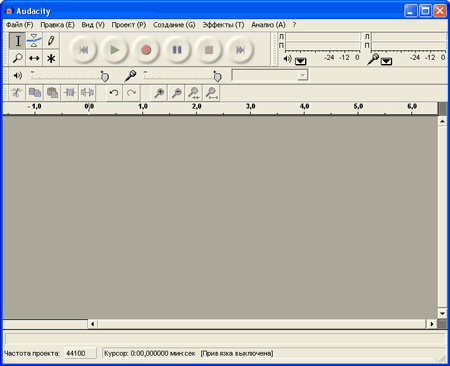Open the Эффекты (T) menu
The image size is (450, 366).
click(223, 25)
